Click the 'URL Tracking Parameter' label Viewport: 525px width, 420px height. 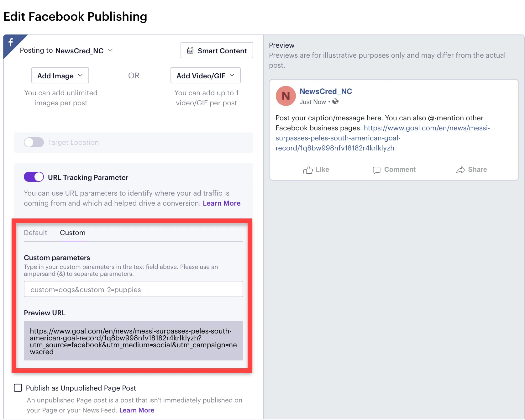[88, 177]
